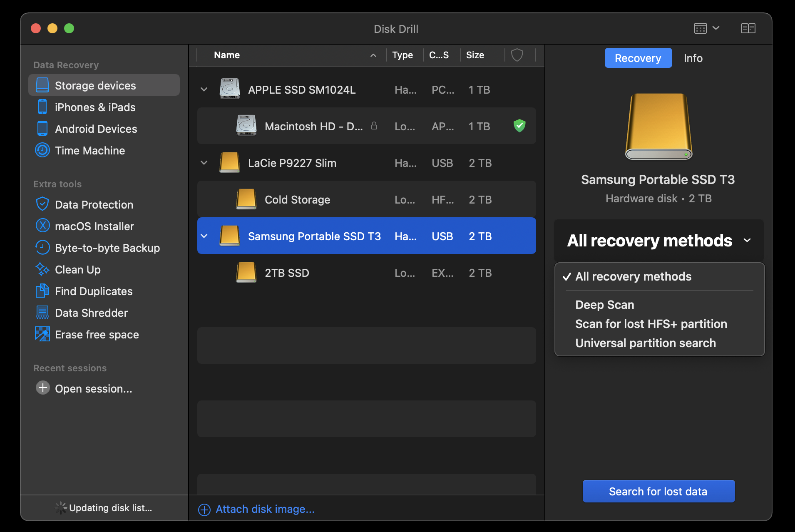Open the All recovery methods dropdown
This screenshot has width=795, height=532.
click(x=659, y=241)
